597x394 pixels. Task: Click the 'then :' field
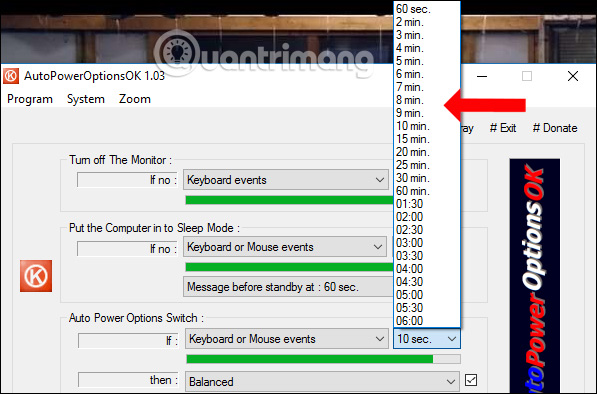[128, 380]
